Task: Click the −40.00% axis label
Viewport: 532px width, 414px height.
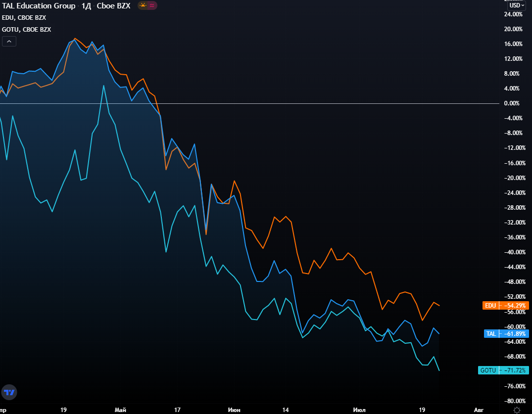Action: [514, 252]
